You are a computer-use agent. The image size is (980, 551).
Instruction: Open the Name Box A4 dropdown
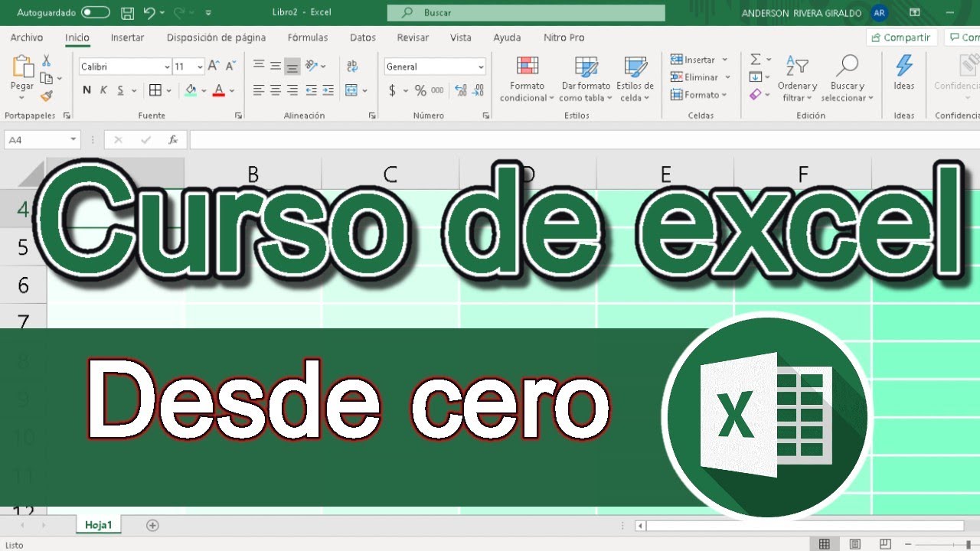click(73, 140)
